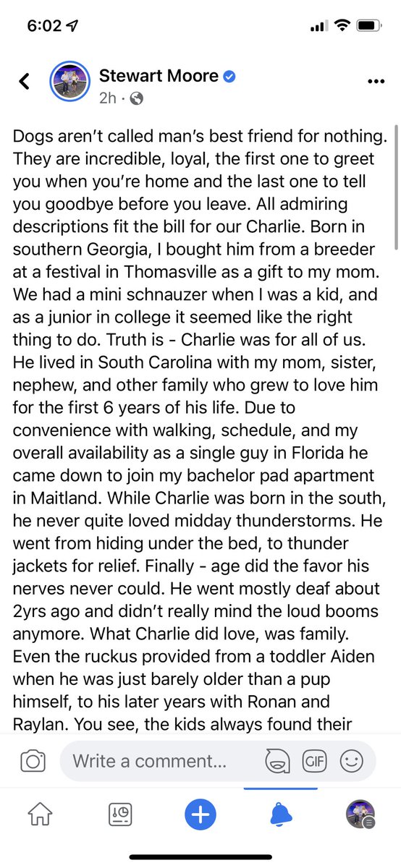The width and height of the screenshot is (401, 868).
Task: Open the three-dot post options menu
Action: click(376, 81)
